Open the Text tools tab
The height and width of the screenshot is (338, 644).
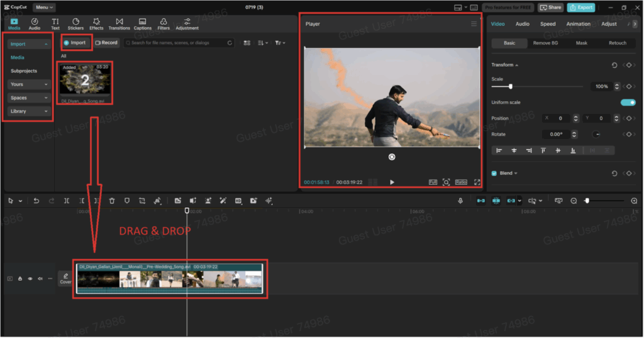[x=55, y=25]
